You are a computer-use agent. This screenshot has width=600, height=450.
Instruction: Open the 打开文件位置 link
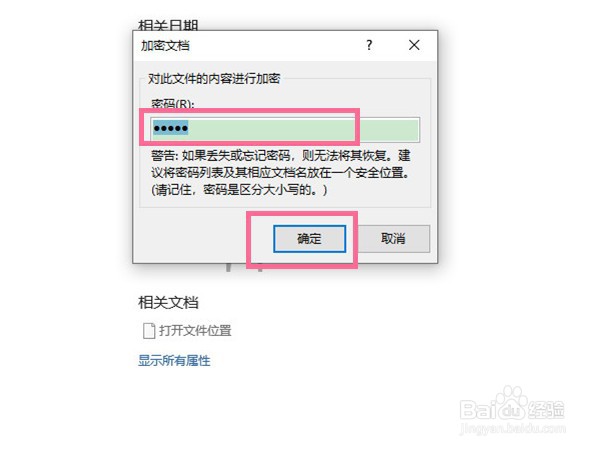195,331
